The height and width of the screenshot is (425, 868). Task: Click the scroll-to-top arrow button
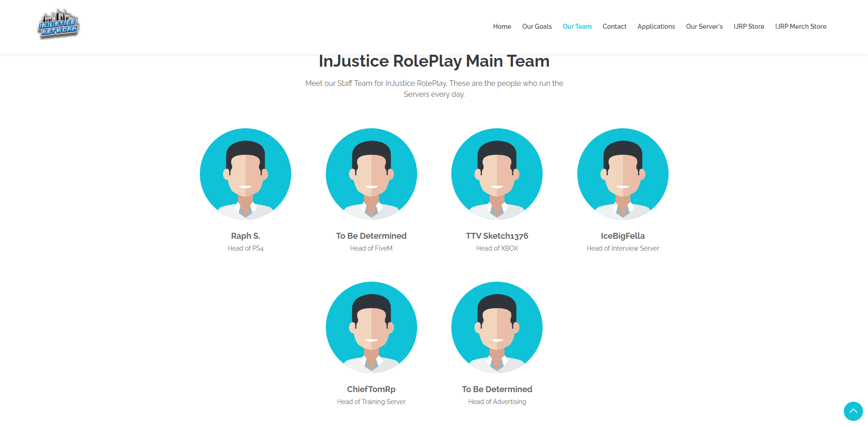pyautogui.click(x=852, y=411)
